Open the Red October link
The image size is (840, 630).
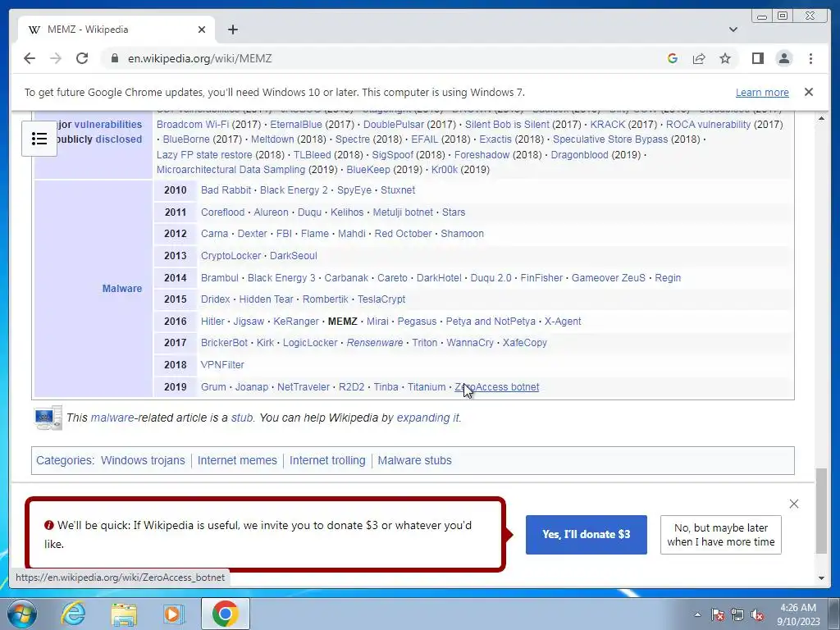(x=403, y=234)
